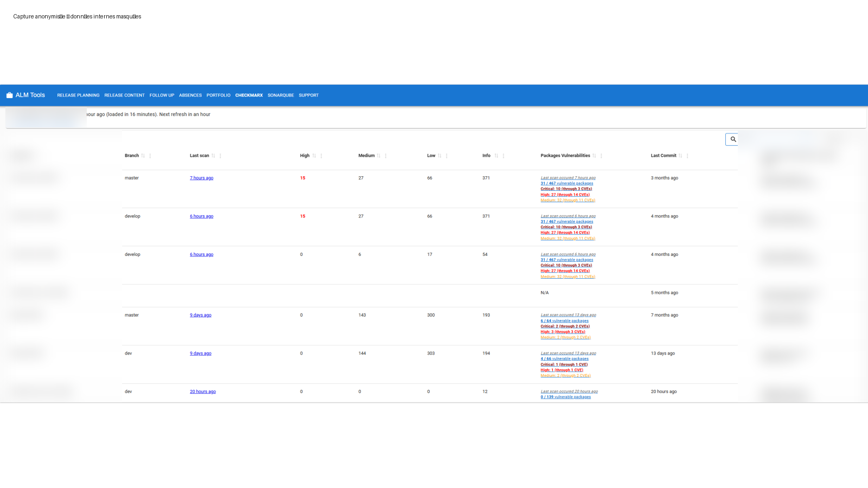Click 'High: 3 (through 3 CVEs)' link
This screenshot has width=868, height=488.
[563, 332]
